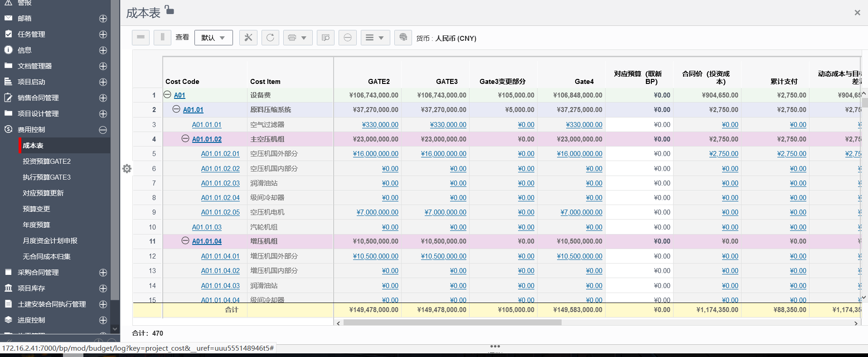Click the refresh icon in toolbar
The width and height of the screenshot is (868, 357).
270,38
